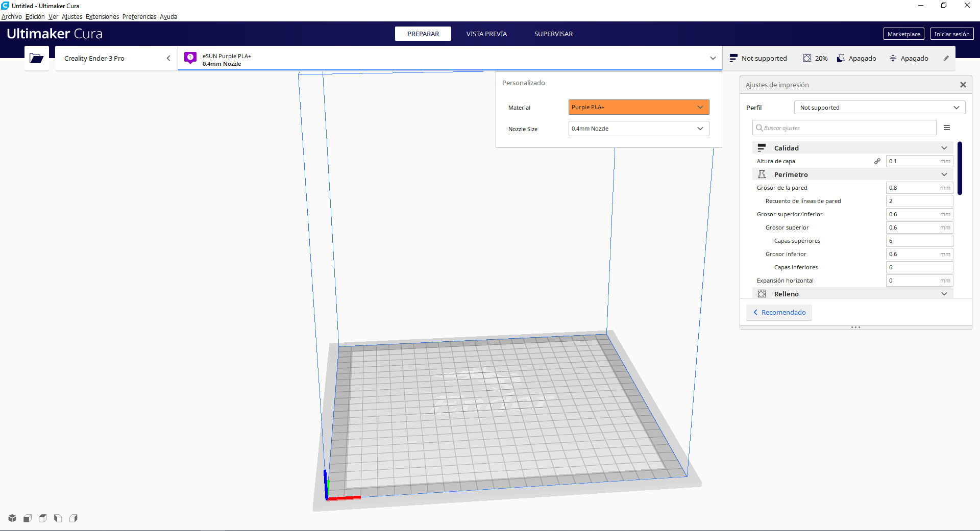Click the Relleno category icon

click(x=762, y=294)
